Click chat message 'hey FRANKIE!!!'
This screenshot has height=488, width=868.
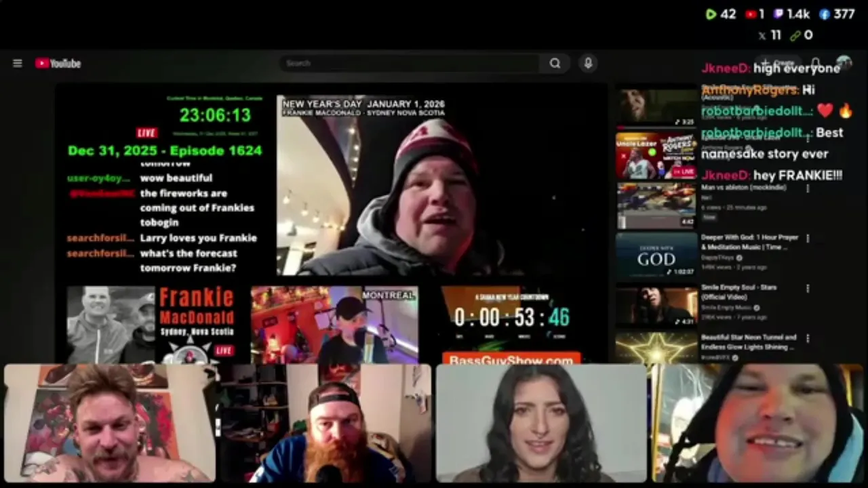(x=797, y=176)
